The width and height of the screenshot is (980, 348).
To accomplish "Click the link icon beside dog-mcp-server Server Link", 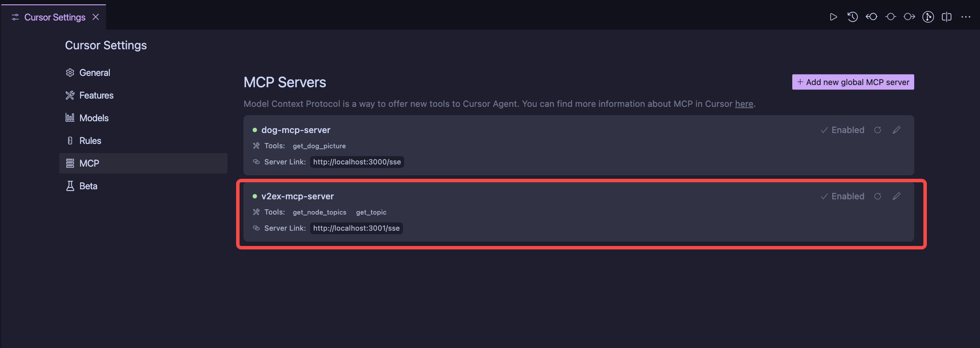I will point(256,162).
